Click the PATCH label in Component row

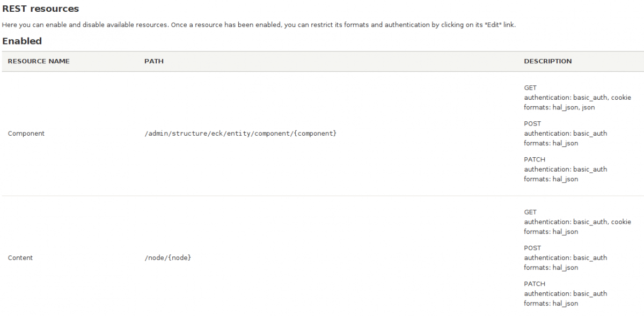point(535,159)
